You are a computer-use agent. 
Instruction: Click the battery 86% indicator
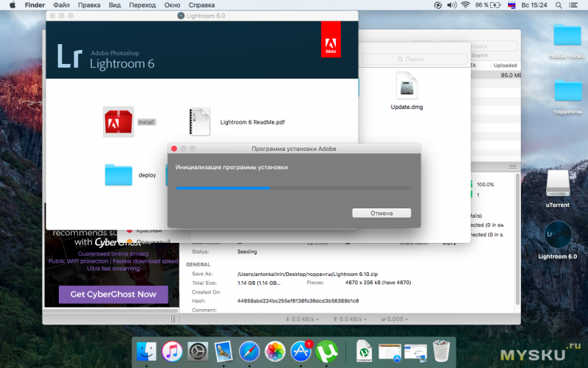(488, 5)
